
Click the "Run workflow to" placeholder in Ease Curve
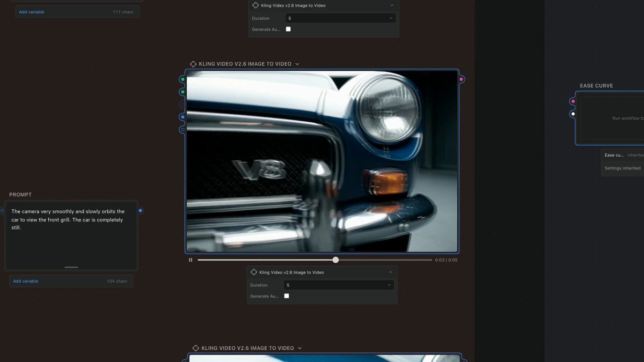628,119
